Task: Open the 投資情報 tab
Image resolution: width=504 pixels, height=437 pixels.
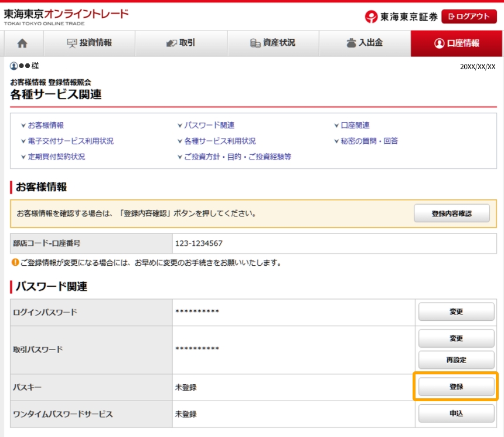Action: click(x=90, y=43)
